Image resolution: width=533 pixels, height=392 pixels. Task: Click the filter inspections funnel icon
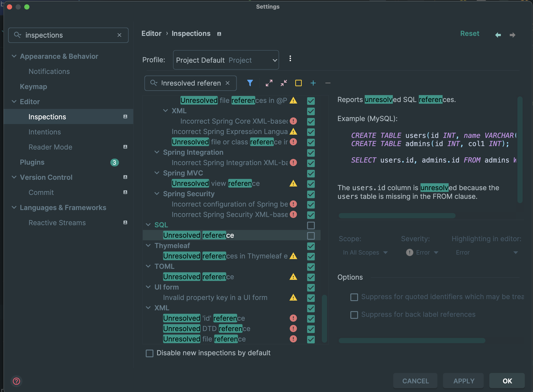pos(250,83)
